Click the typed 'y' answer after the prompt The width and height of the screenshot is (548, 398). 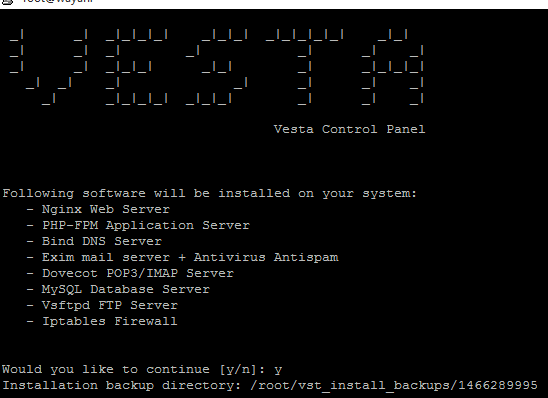278,370
